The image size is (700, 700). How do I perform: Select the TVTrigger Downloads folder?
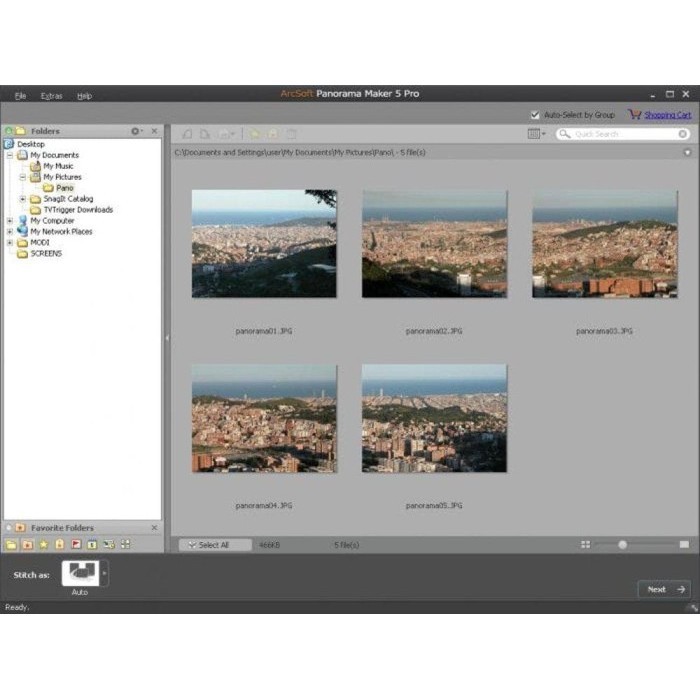pos(78,210)
